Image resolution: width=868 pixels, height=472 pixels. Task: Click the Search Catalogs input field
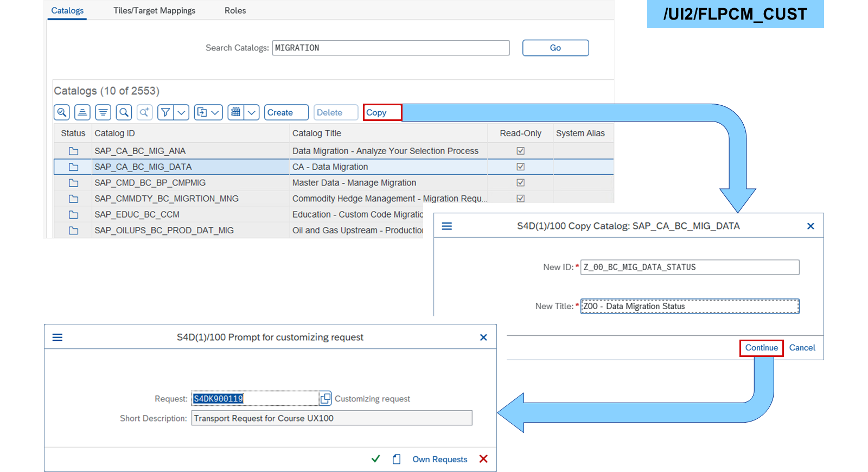pyautogui.click(x=391, y=48)
